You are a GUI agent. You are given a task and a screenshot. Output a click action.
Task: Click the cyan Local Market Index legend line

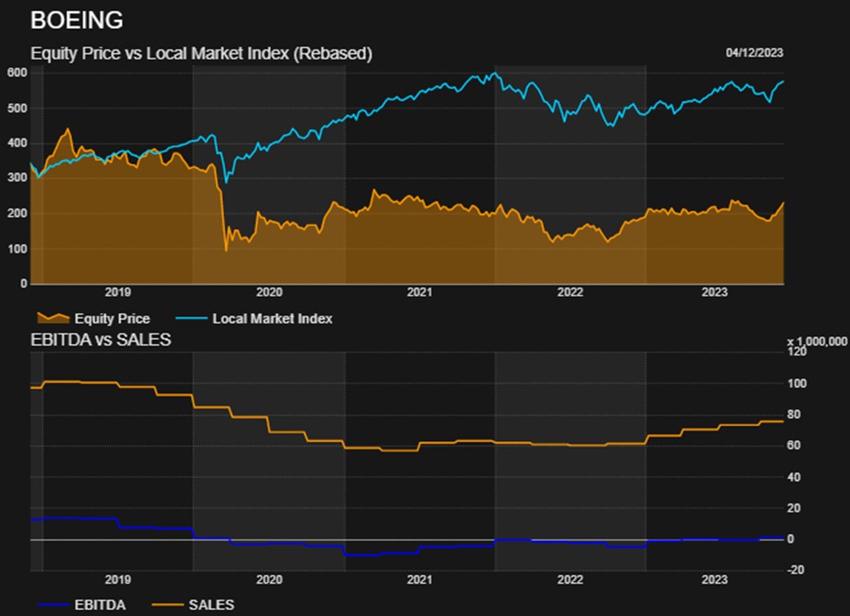(191, 319)
